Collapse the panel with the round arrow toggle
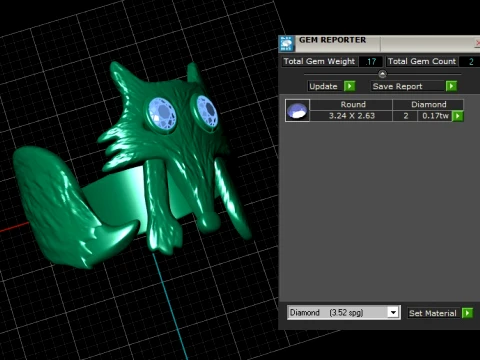 click(x=382, y=74)
